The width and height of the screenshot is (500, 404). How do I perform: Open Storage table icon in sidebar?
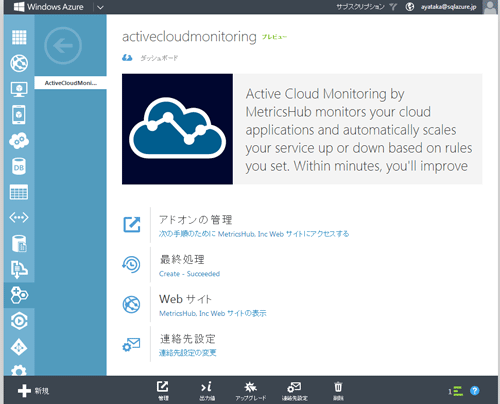click(19, 192)
